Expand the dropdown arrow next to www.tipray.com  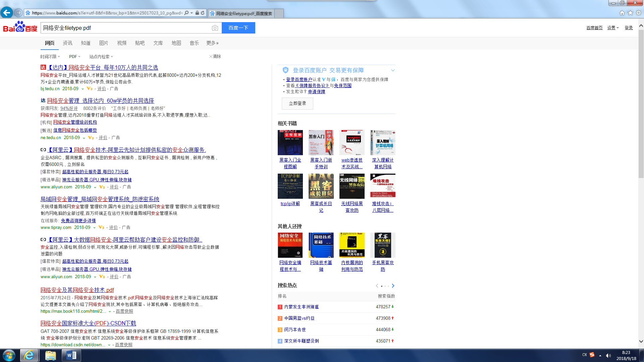(x=94, y=228)
